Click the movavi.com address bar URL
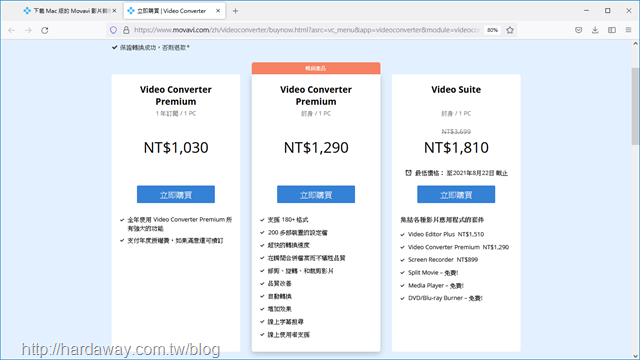The image size is (640, 360). click(306, 30)
